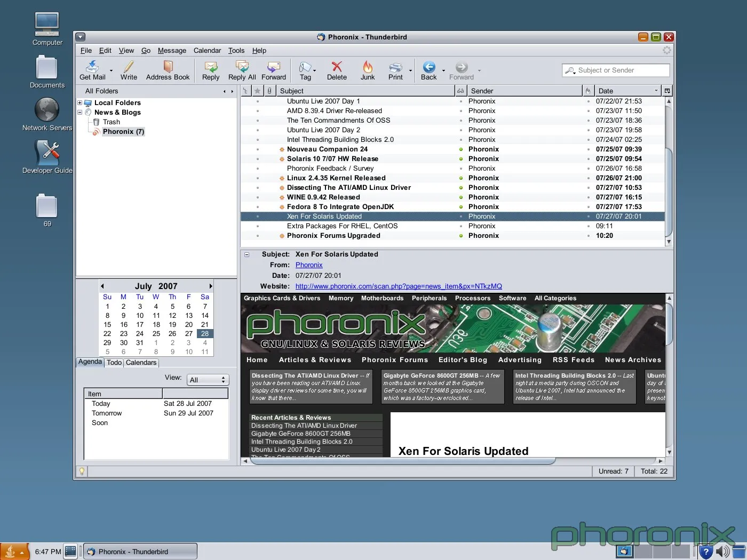Click RSS Feeds in page navigation
The width and height of the screenshot is (747, 560).
[x=574, y=360]
